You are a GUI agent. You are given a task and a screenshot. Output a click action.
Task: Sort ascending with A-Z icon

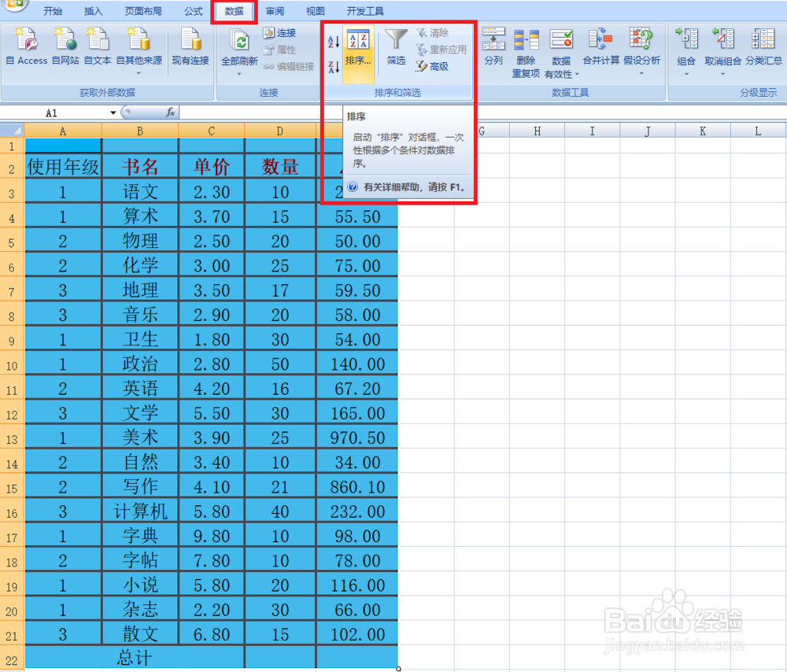click(x=333, y=42)
